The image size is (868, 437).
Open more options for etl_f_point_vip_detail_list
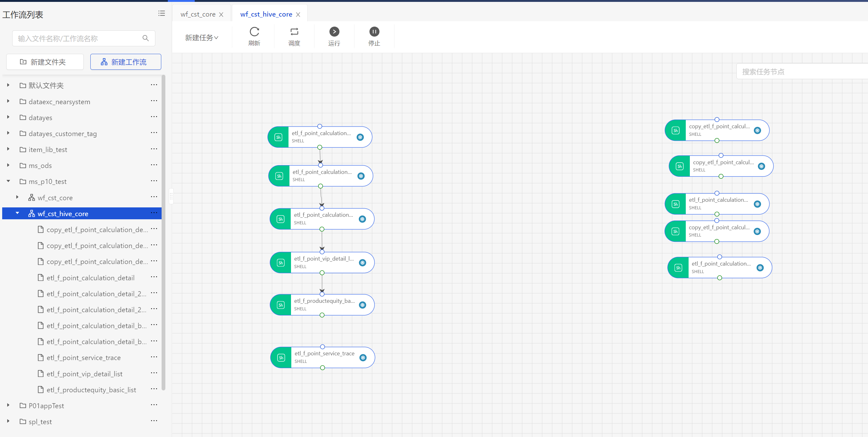[154, 373]
